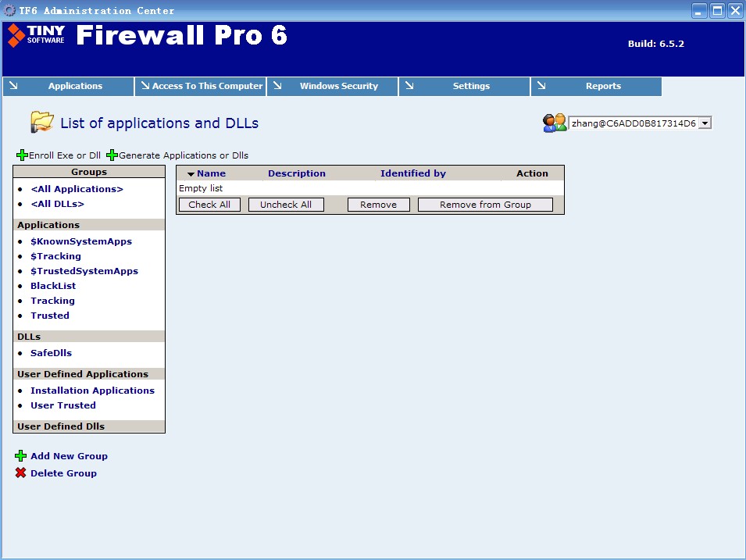
Task: Toggle the Name column sort arrow
Action: 191,174
